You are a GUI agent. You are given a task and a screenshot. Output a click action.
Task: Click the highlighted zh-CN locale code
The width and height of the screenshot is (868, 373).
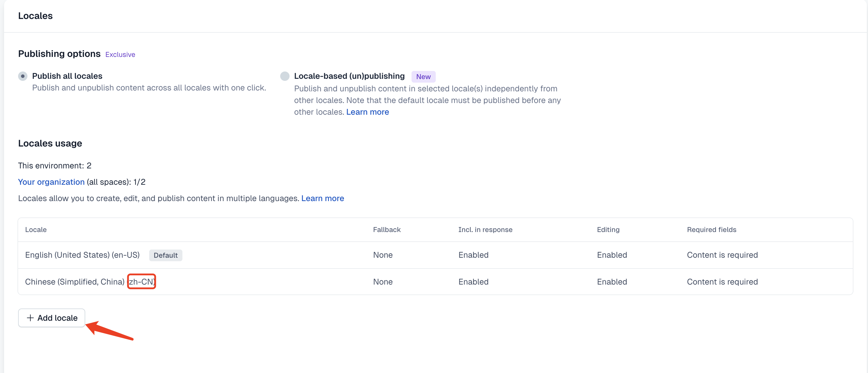coord(142,282)
